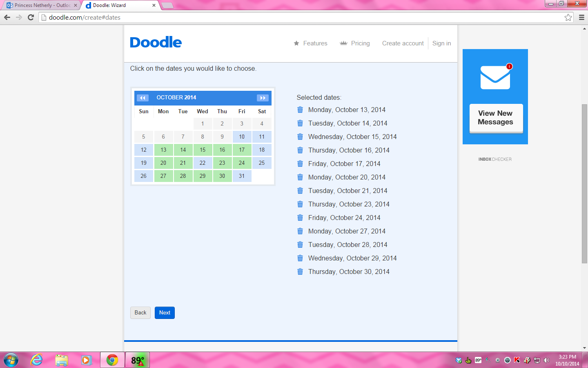Click the taskbar clock showing 3:23 PM
Screen dimensions: 588x368
coord(567,360)
